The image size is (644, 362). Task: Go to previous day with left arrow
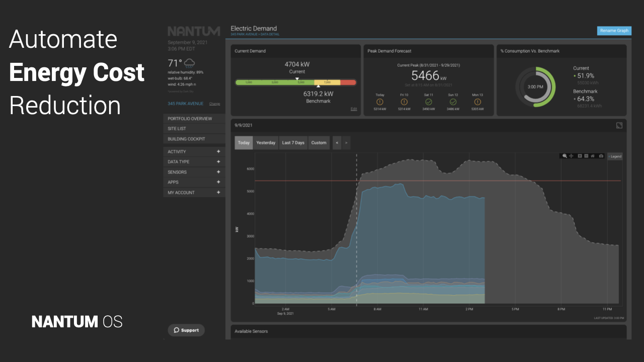coord(337,143)
